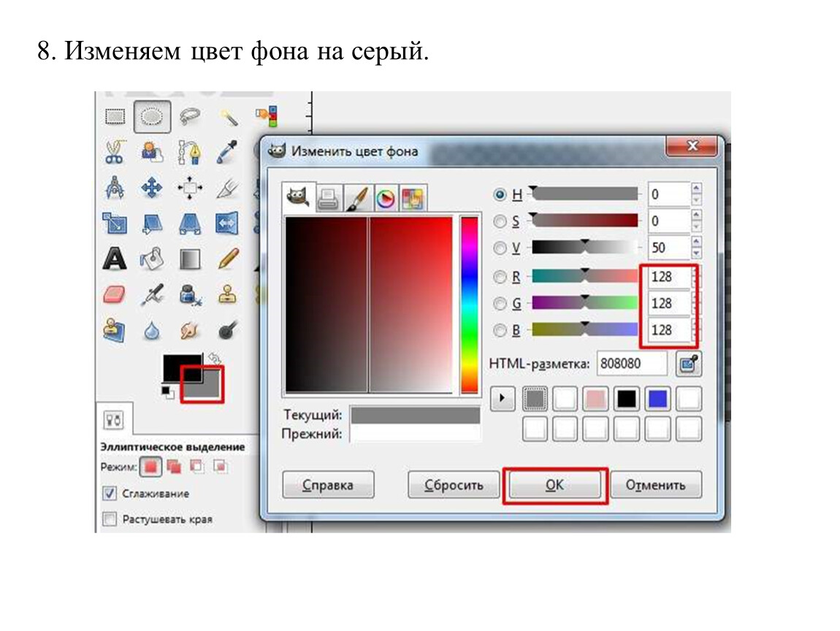Open the color Wheel tab

(386, 199)
